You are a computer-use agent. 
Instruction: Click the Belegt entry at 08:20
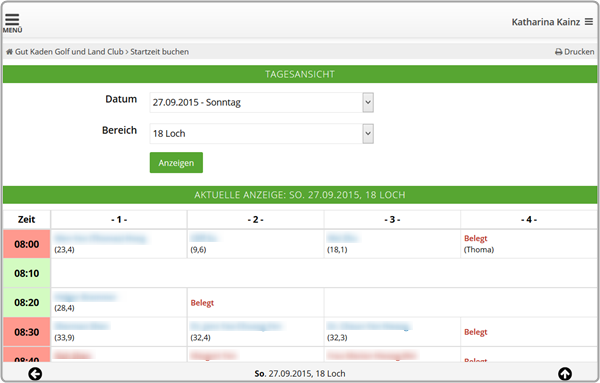202,303
